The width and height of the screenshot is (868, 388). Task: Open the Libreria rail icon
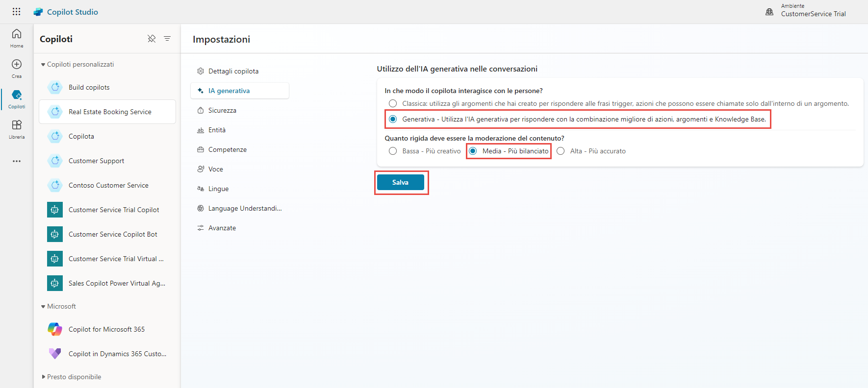point(17,125)
